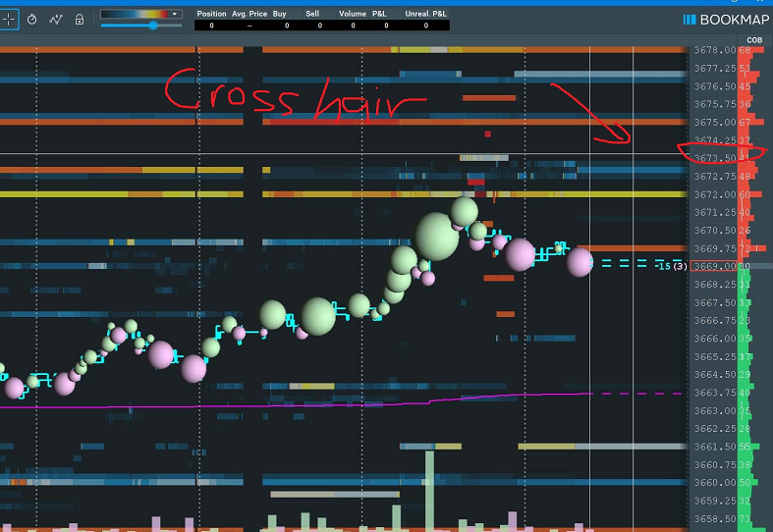Click the 3669.00 current price label

(713, 266)
